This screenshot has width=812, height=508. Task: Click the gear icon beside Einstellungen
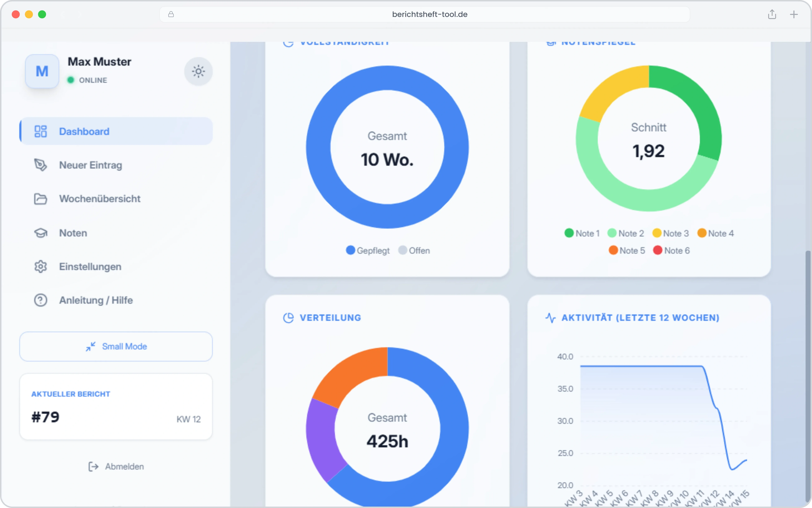point(41,266)
